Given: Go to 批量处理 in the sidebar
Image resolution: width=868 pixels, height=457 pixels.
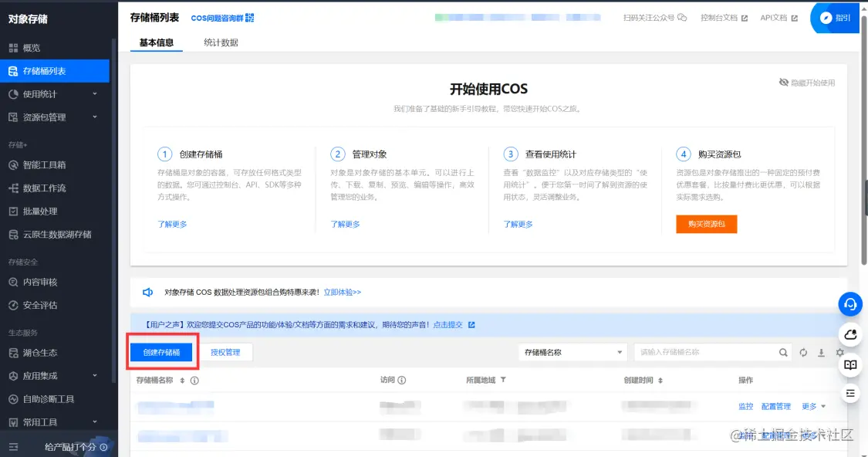Looking at the screenshot, I should [40, 212].
